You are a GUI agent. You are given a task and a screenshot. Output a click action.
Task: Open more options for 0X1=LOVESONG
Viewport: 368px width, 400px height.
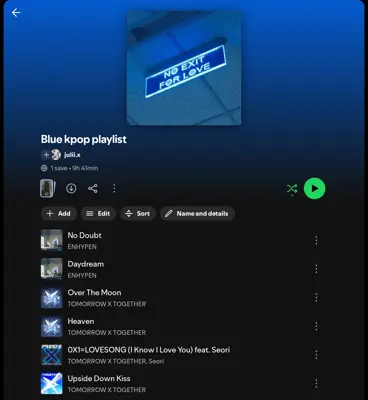[x=316, y=355]
